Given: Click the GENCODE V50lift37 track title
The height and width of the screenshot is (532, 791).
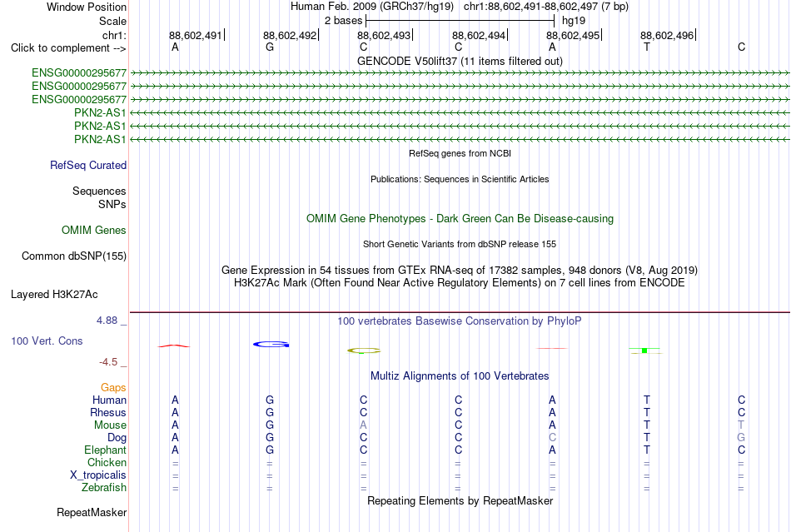Looking at the screenshot, I should [460, 61].
